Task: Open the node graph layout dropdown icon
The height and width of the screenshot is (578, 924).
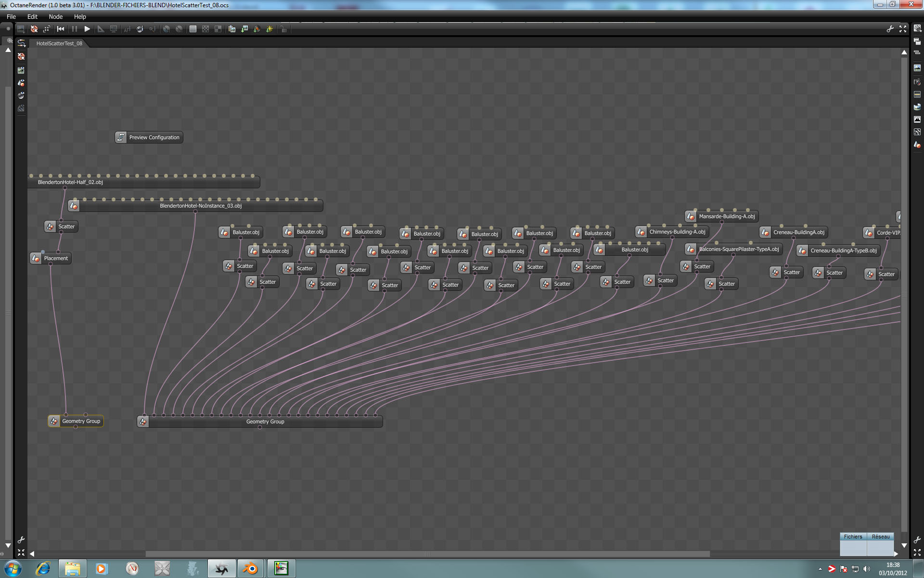Action: click(x=21, y=43)
